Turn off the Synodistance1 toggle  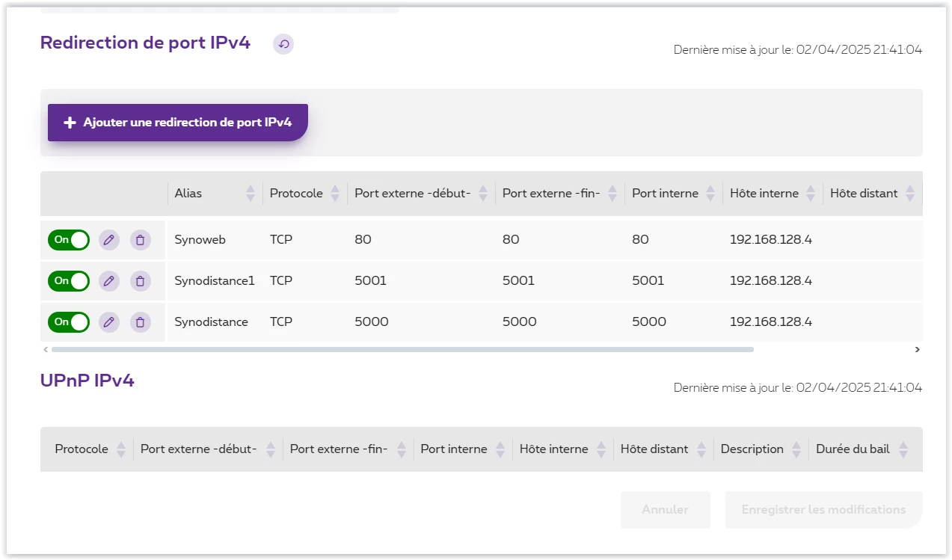click(69, 281)
